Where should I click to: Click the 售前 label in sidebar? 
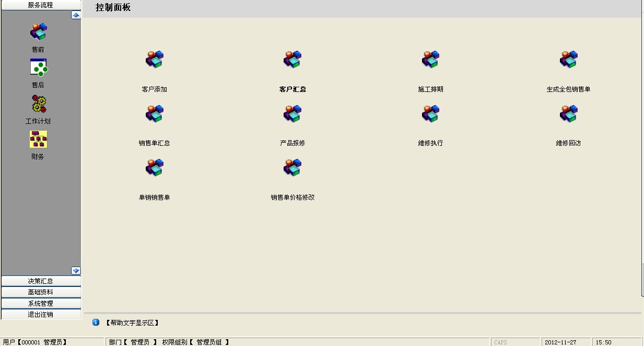38,50
